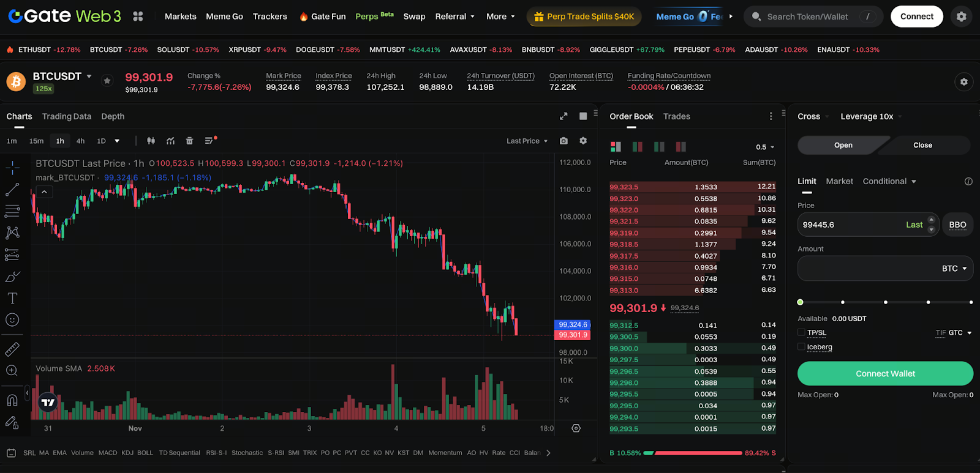This screenshot has width=980, height=473.
Task: Take a chart snapshot with the camera icon
Action: pos(563,141)
